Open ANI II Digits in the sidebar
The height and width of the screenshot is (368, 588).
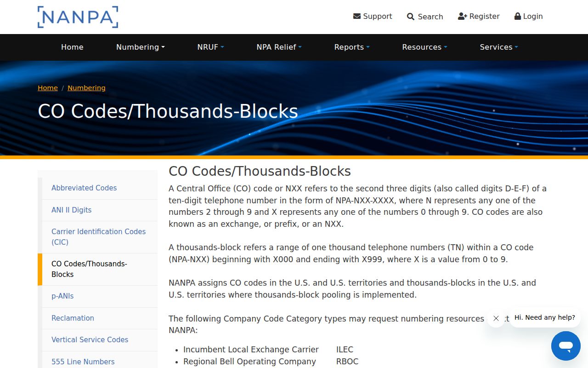[100, 210]
